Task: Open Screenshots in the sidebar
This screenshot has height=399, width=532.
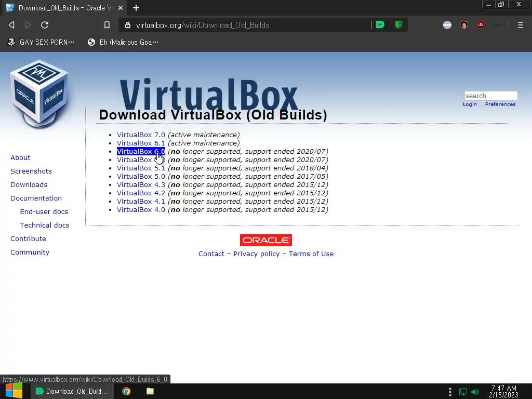Action: tap(31, 171)
